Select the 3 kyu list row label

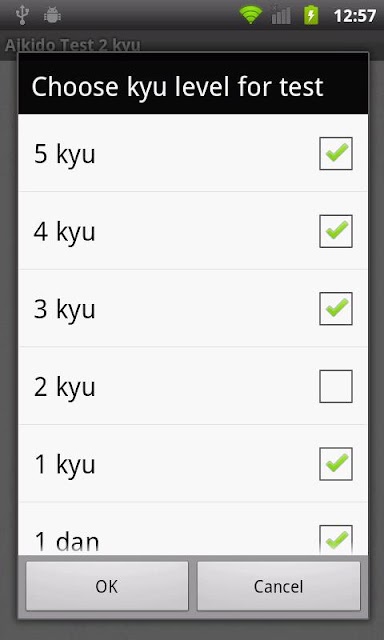click(x=64, y=309)
